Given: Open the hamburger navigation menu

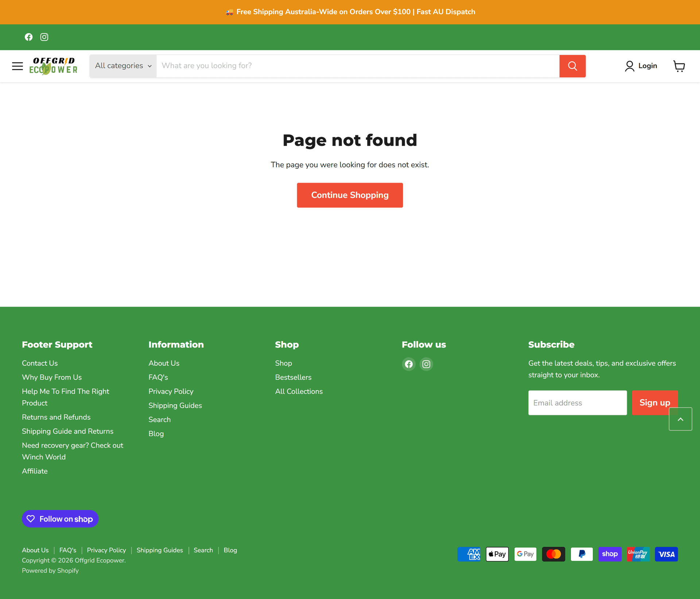Looking at the screenshot, I should 17,66.
